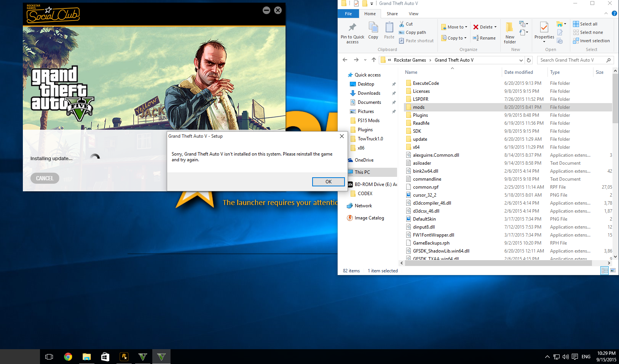Image resolution: width=619 pixels, height=364 pixels.
Task: Click the New folder icon
Action: point(509,27)
